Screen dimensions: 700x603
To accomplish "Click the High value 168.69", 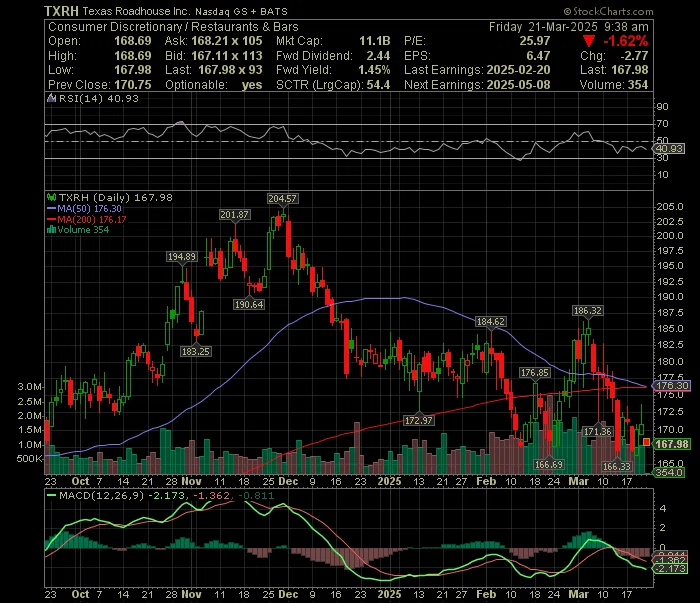I will pos(133,56).
